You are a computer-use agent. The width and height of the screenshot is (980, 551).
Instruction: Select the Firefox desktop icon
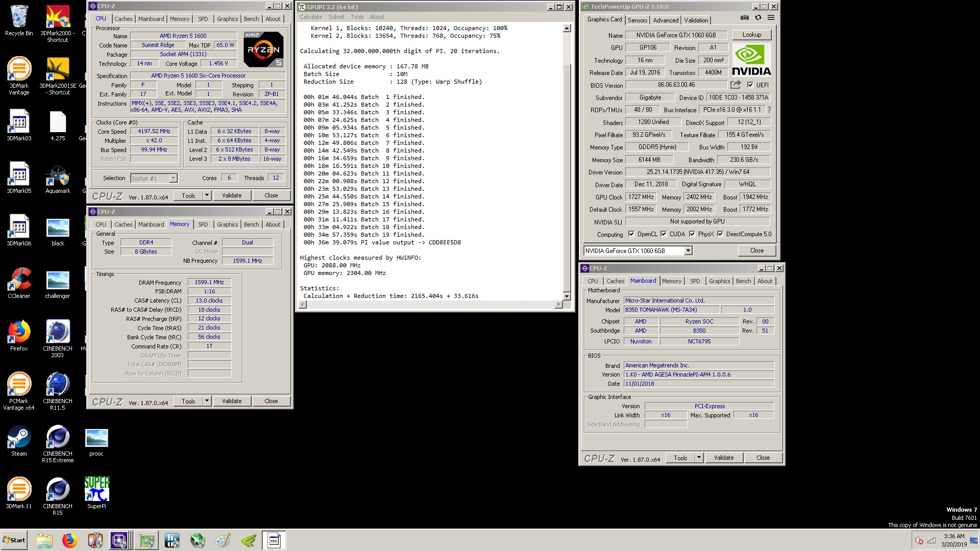19,336
